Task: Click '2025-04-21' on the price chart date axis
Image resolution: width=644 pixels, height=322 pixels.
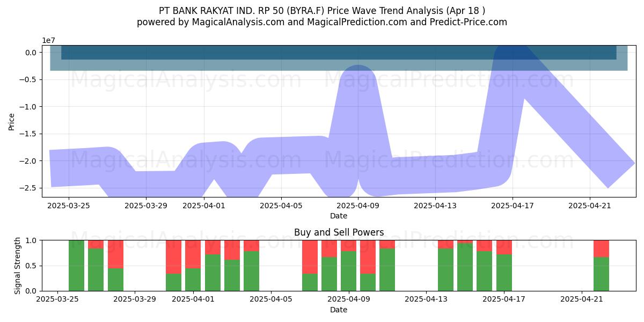Action: [x=590, y=205]
